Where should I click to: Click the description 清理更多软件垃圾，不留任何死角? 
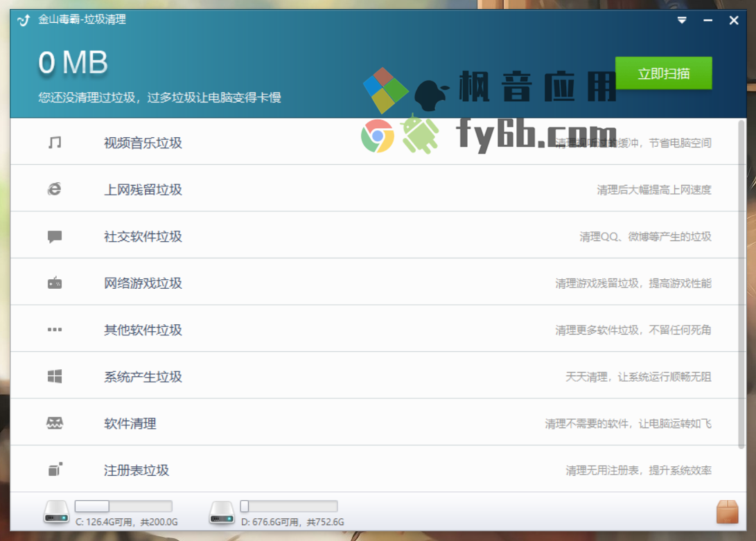coord(633,330)
